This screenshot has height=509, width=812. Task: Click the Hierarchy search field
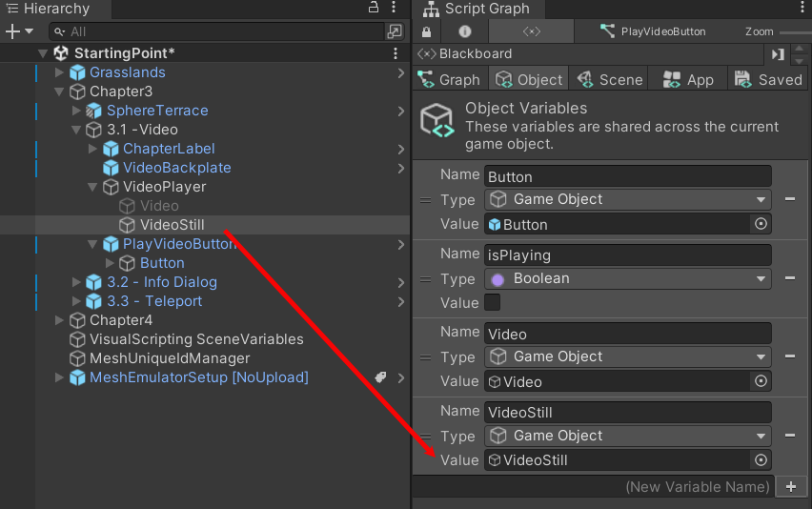[x=216, y=31]
